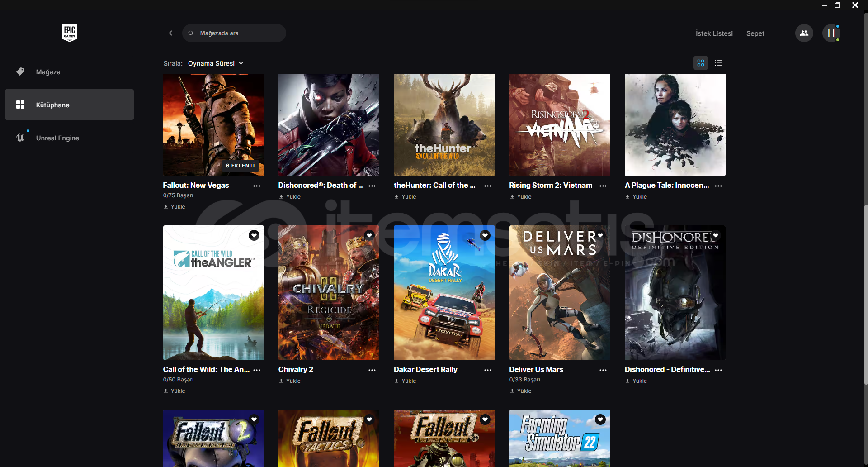The image size is (868, 467).
Task: Open Fallout: New Vegas options menu
Action: [257, 186]
